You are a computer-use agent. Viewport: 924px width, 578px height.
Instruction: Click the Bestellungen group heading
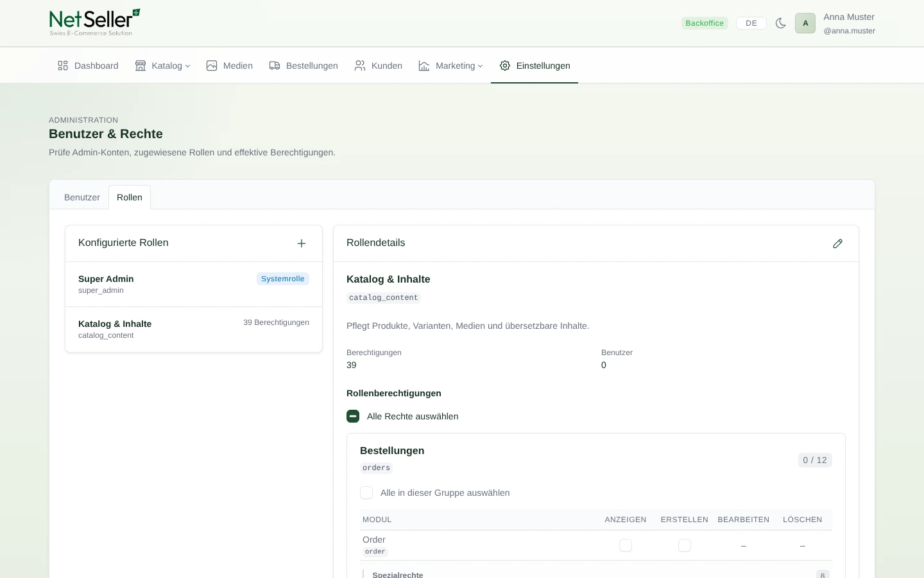[392, 451]
